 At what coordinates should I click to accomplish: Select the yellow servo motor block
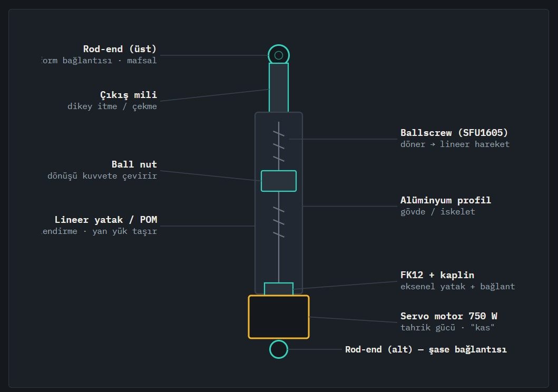(x=279, y=317)
